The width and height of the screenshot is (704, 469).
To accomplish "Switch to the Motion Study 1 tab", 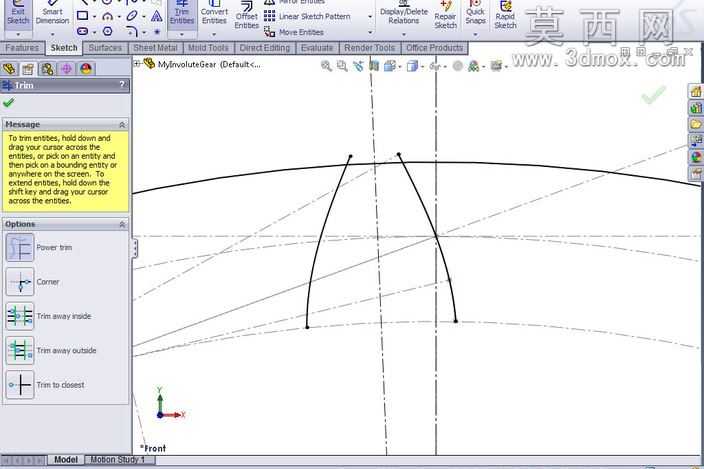I will click(x=118, y=460).
